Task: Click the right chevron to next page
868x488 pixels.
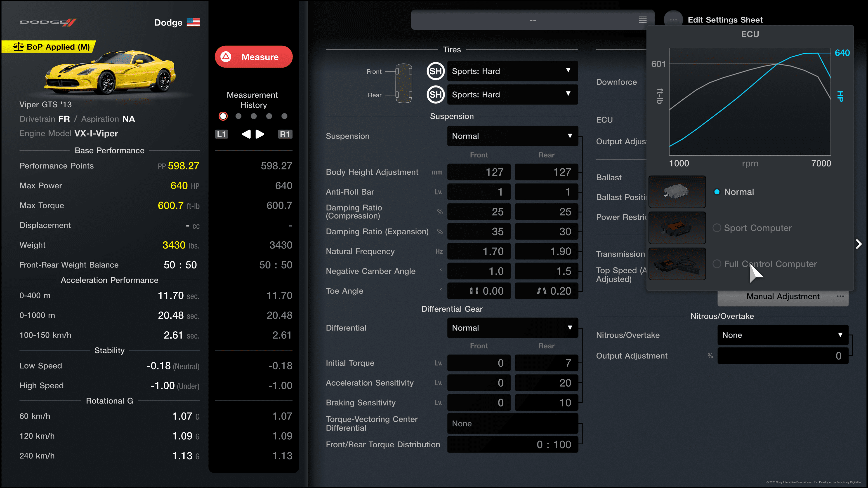Action: tap(859, 244)
